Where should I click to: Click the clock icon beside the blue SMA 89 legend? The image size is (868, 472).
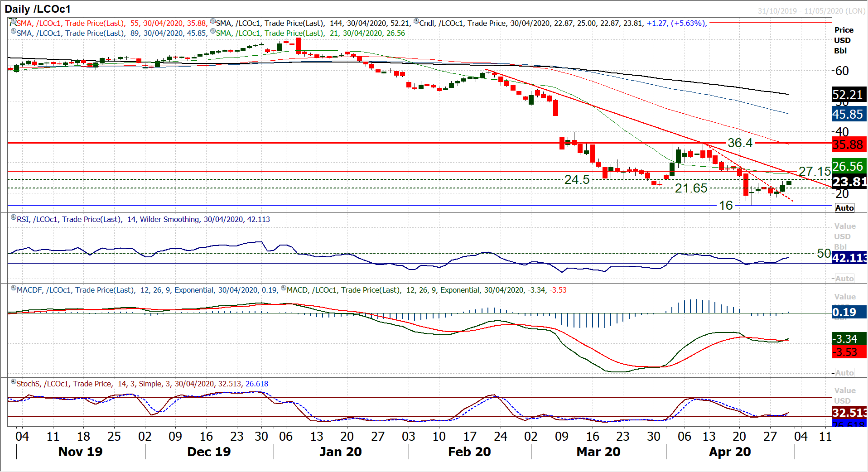tap(14, 32)
